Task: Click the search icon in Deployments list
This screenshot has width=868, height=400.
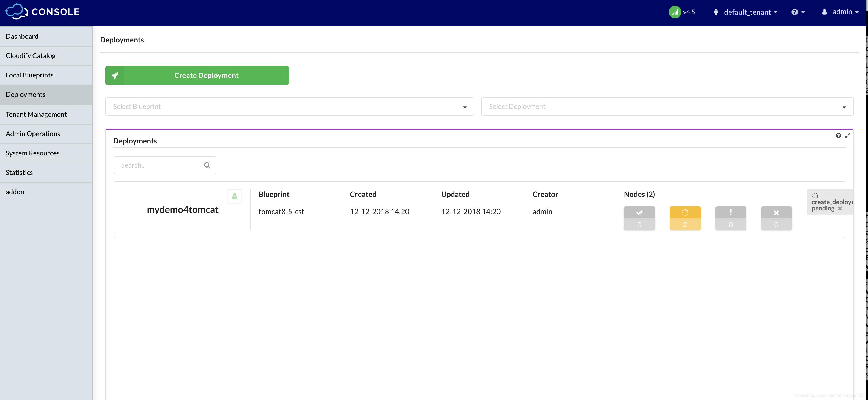Action: [x=207, y=165]
